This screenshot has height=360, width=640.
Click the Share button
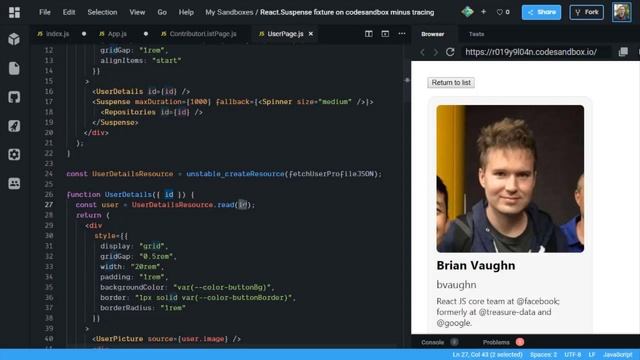[541, 12]
